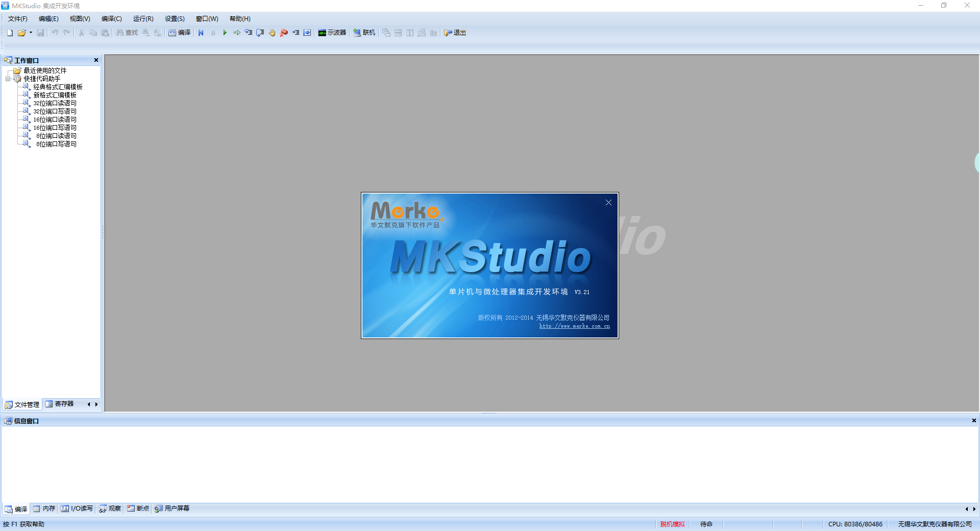Switch to the 断点 tab
Viewport: 980px width, 531px height.
pos(138,509)
